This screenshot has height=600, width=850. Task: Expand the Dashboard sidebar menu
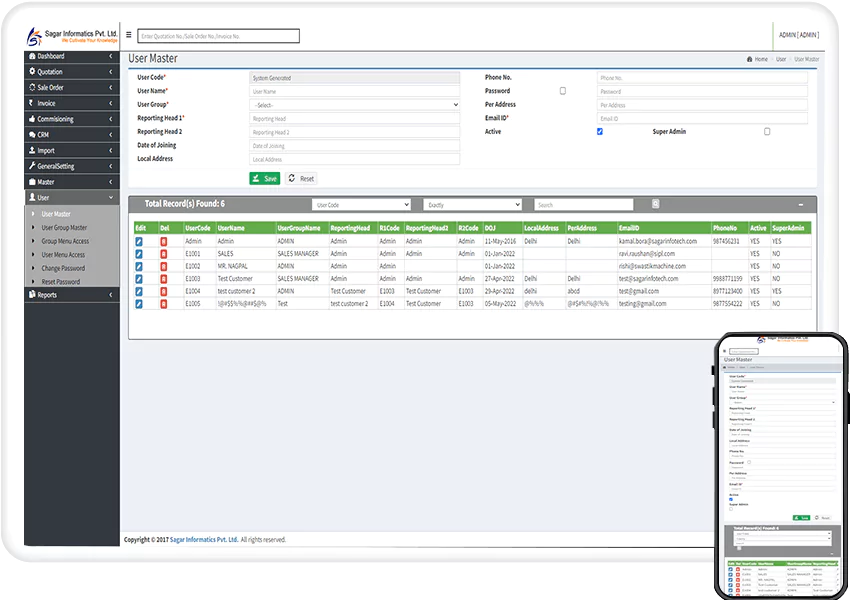(72, 56)
